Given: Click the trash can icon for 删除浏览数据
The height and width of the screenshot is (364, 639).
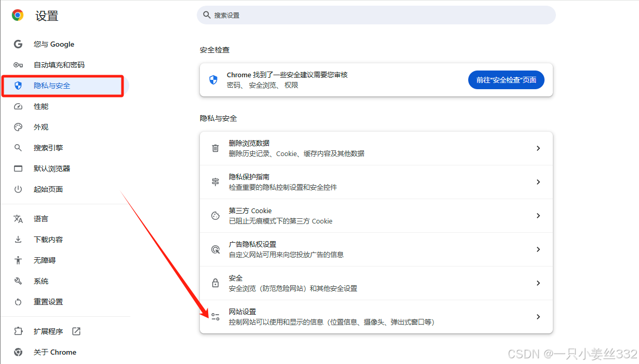Looking at the screenshot, I should [x=215, y=148].
